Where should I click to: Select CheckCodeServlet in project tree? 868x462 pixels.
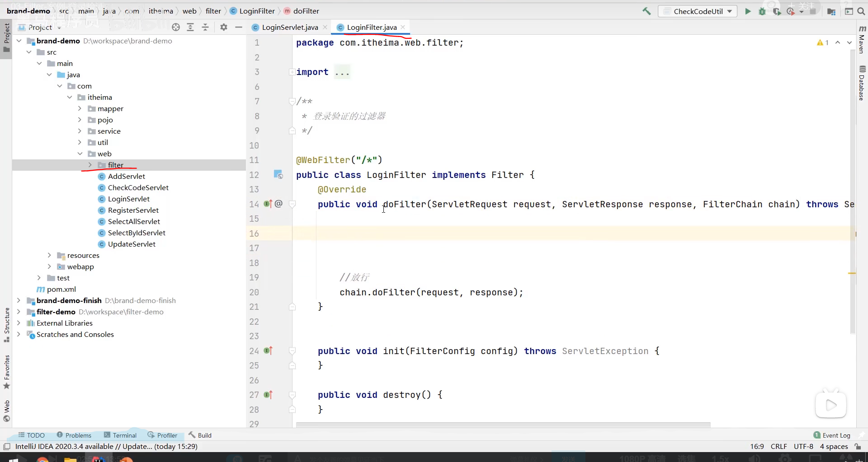coord(133,187)
